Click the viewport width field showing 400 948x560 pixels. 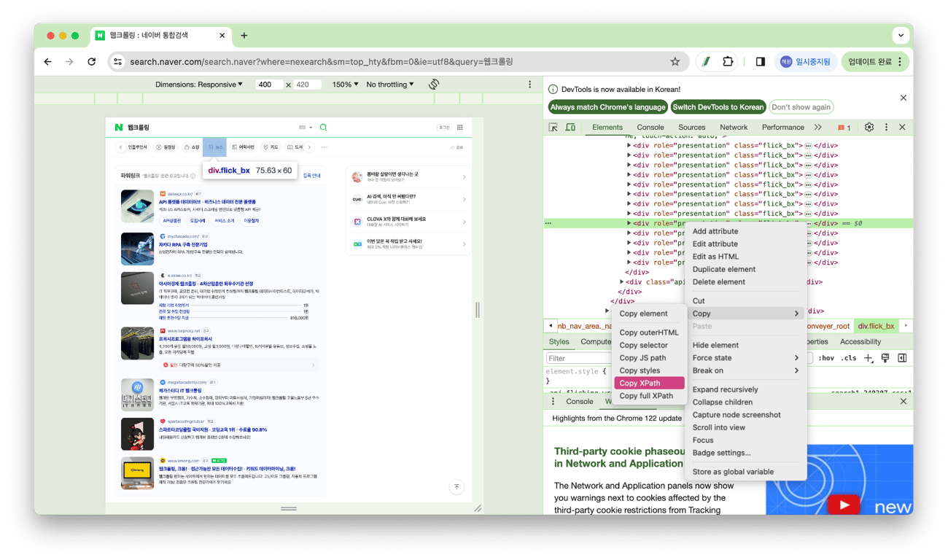[269, 85]
